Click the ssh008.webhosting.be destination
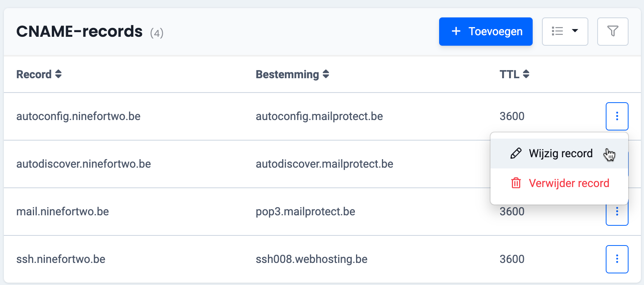This screenshot has height=285, width=644. pos(312,259)
